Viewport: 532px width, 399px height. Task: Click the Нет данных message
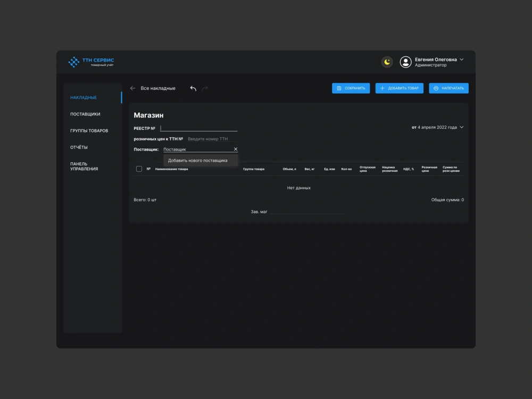click(298, 188)
